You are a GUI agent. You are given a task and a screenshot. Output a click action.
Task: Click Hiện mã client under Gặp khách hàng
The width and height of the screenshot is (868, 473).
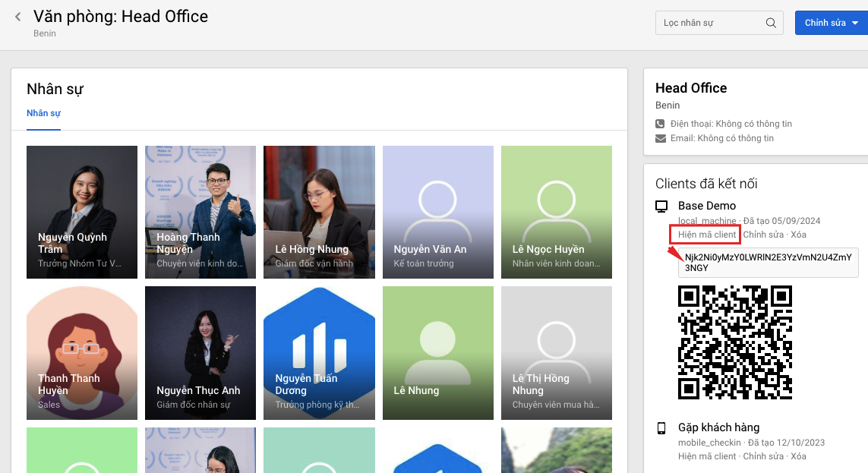tap(707, 456)
